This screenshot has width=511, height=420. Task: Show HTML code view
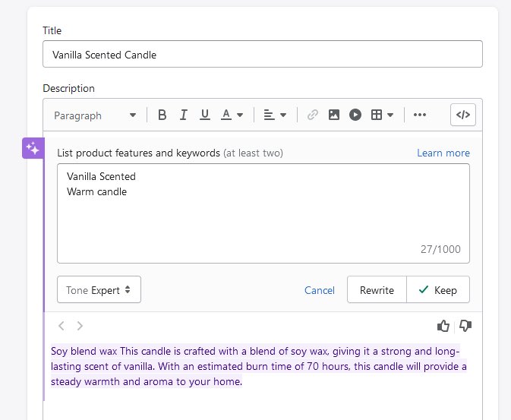click(x=462, y=115)
